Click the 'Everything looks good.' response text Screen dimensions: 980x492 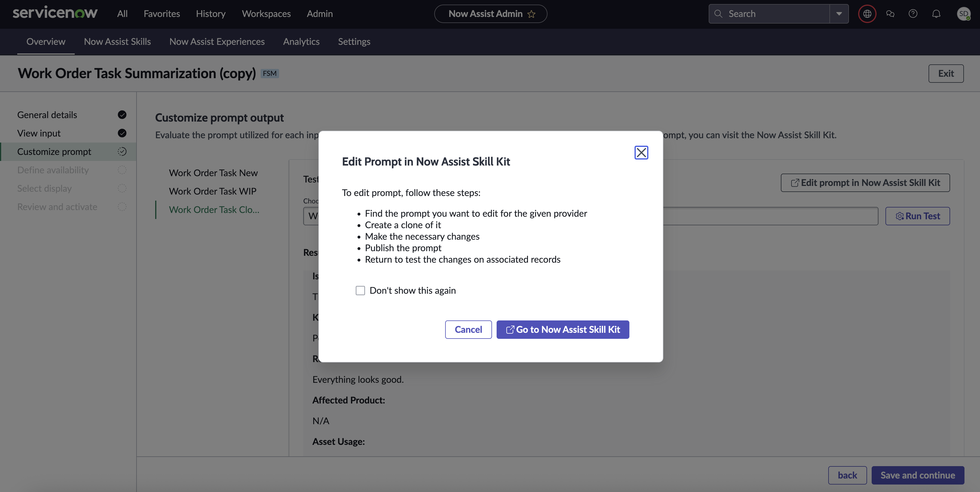coord(358,380)
